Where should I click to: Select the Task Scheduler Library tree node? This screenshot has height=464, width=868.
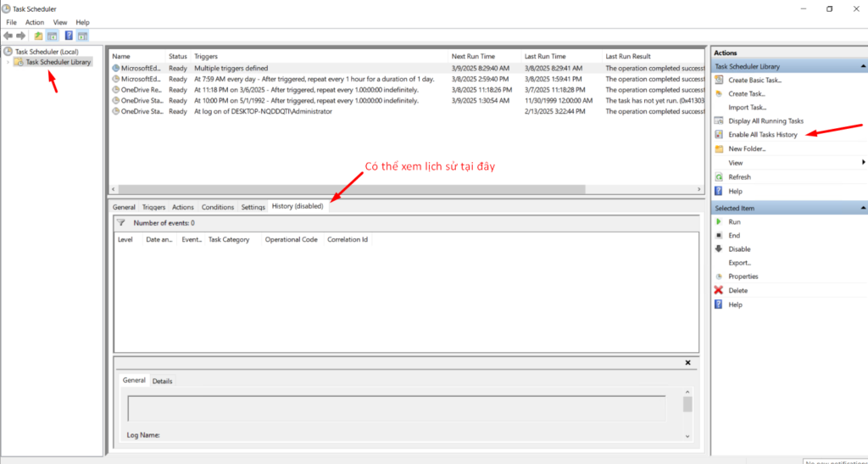pyautogui.click(x=58, y=62)
